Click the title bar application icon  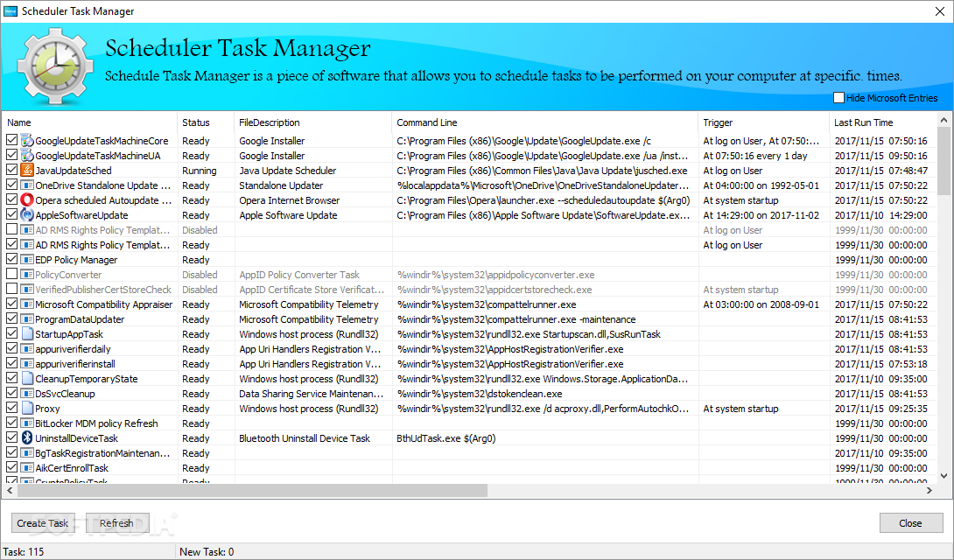[11, 11]
